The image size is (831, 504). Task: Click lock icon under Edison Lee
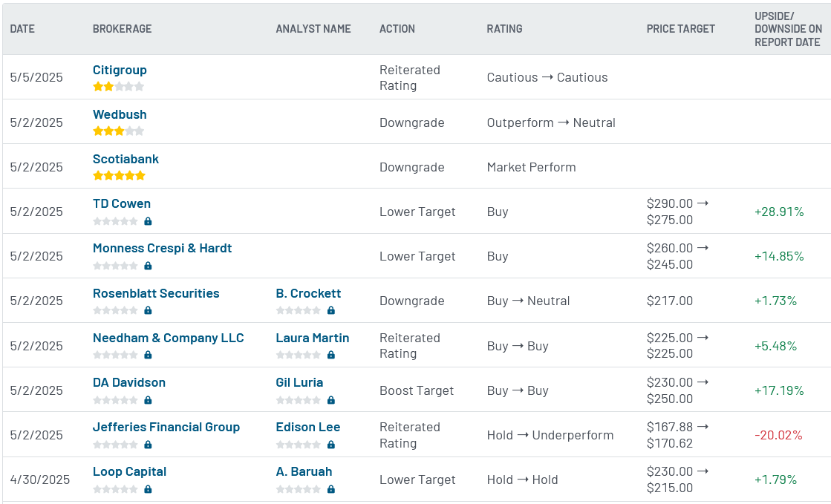click(x=330, y=444)
